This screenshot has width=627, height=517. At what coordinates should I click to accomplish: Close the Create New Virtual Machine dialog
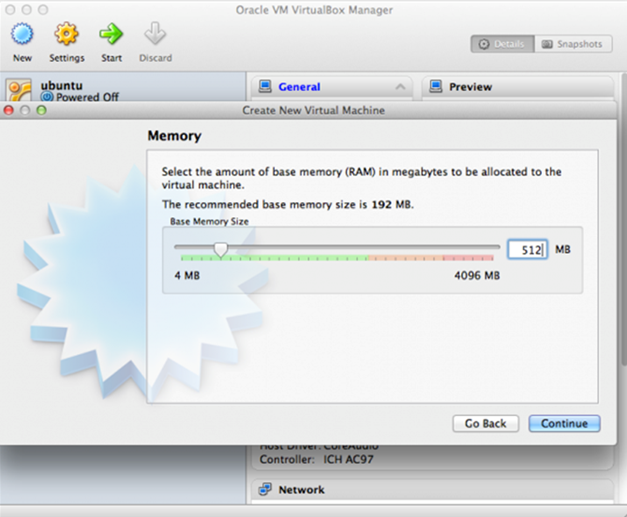click(9, 110)
